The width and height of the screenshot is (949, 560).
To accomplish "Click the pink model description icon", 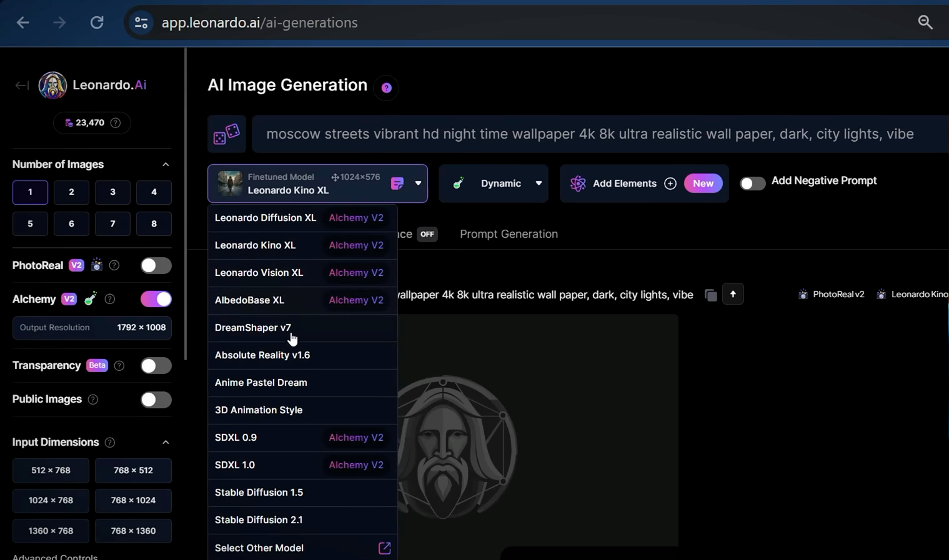I will coord(397,184).
